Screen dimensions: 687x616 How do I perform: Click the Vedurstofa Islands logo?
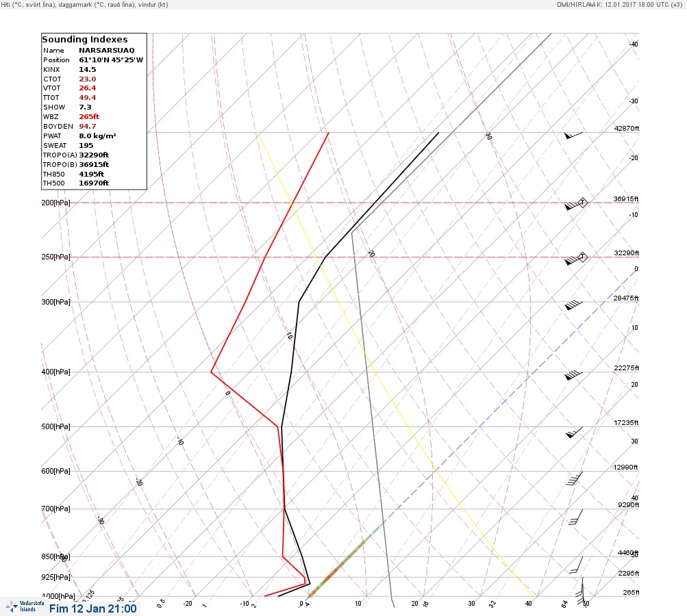point(25,606)
